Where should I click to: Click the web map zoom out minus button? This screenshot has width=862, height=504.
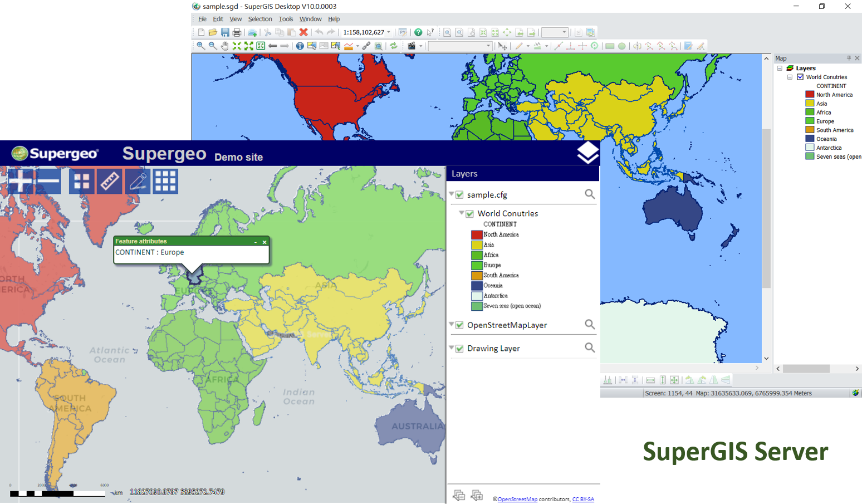click(x=48, y=181)
